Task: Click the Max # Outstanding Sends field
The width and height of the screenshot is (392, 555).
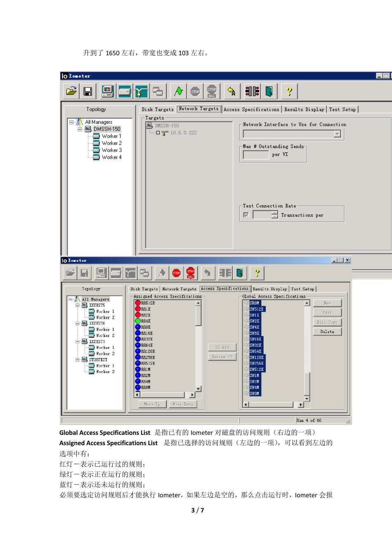Action: (256, 155)
